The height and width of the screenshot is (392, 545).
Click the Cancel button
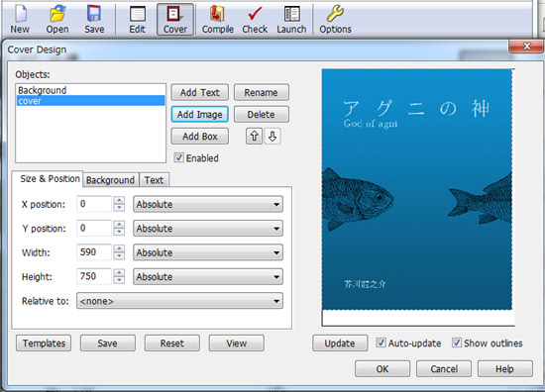(x=444, y=368)
